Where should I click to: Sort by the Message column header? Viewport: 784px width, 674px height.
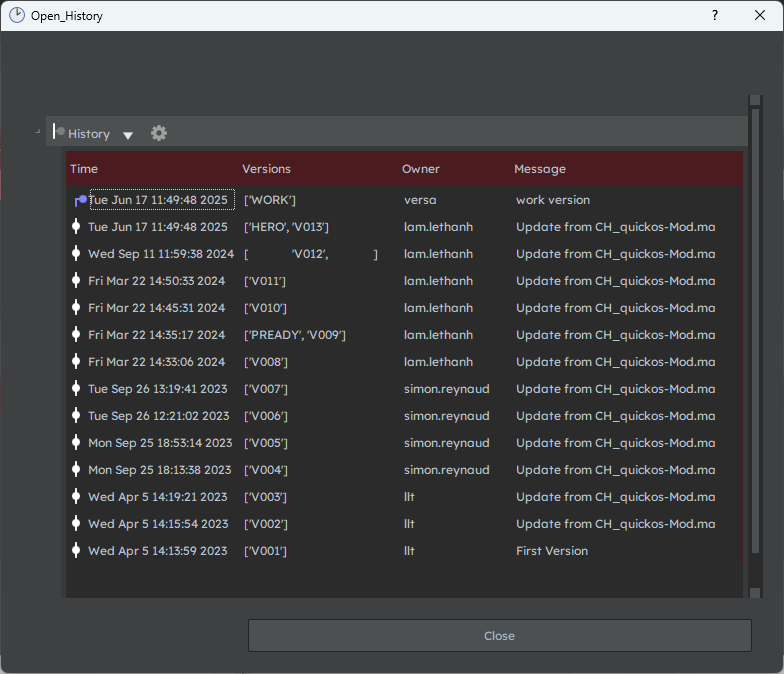540,169
